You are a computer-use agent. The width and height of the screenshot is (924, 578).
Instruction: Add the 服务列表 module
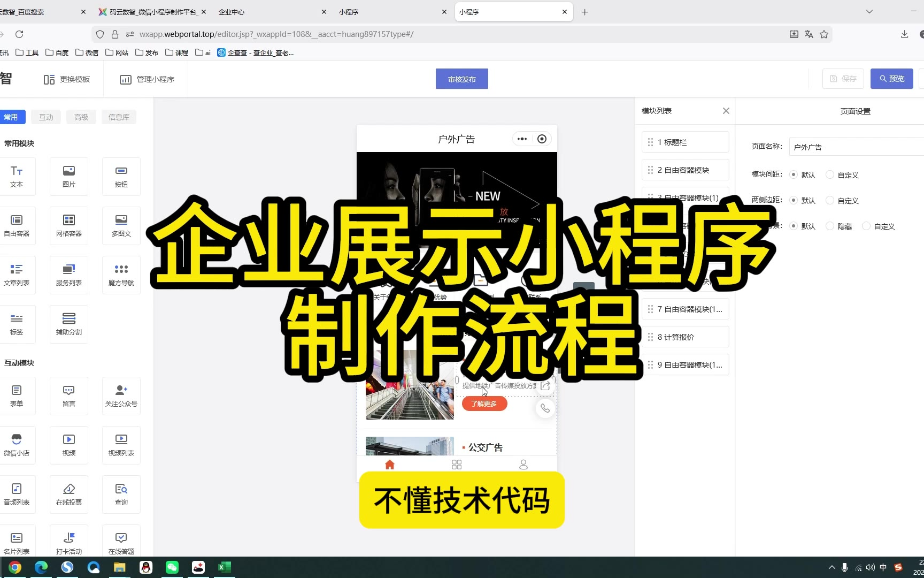click(69, 275)
